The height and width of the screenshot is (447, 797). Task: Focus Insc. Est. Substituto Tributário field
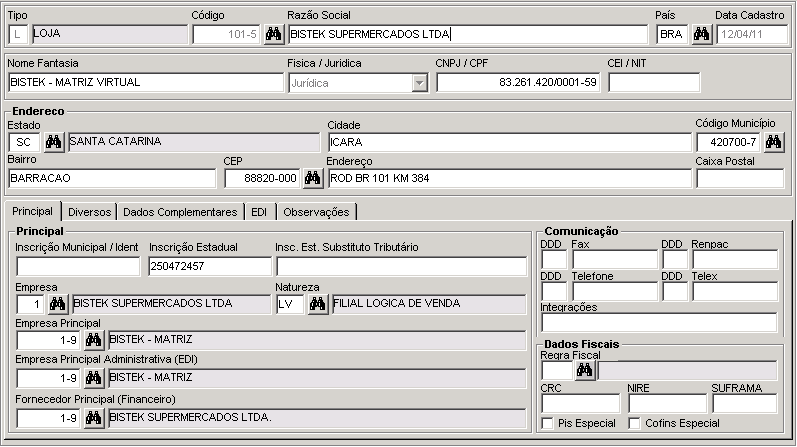[x=402, y=266]
